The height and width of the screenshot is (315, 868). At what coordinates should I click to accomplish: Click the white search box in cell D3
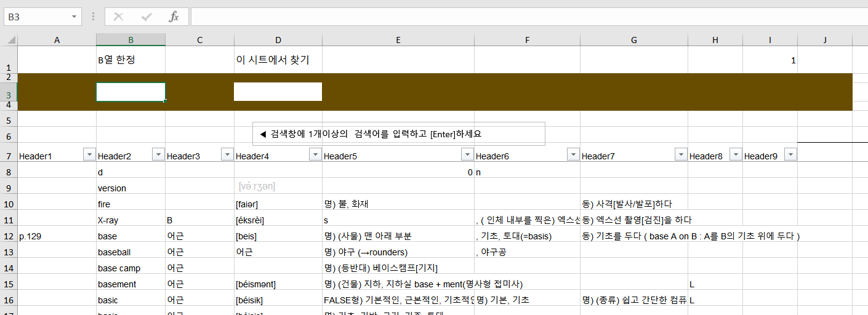click(x=278, y=91)
